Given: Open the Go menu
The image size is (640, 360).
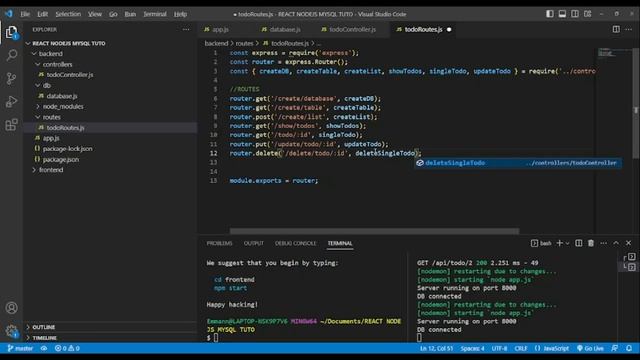Looking at the screenshot, I should [113, 14].
